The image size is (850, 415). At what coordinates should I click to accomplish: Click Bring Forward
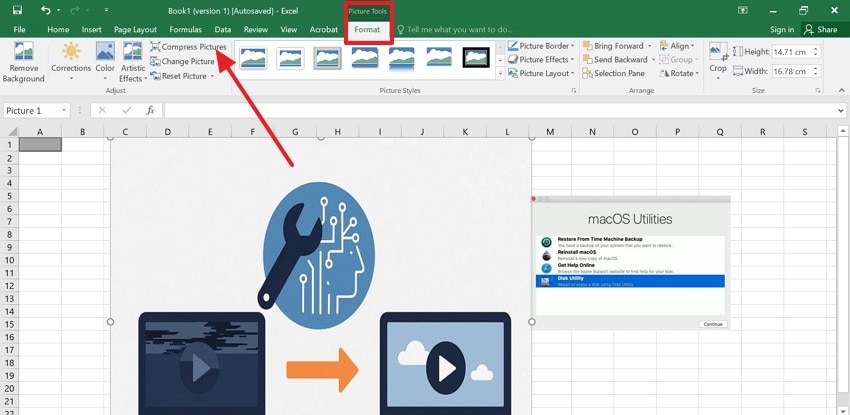click(x=613, y=46)
